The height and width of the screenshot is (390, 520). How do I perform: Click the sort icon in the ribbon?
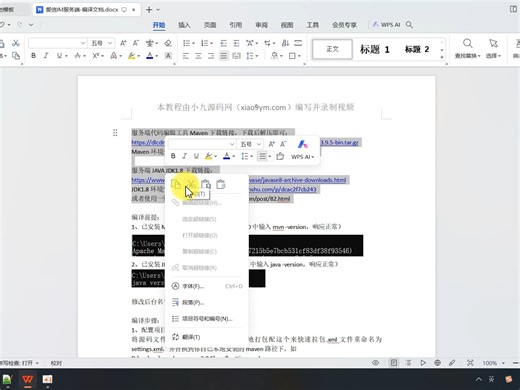click(x=285, y=43)
